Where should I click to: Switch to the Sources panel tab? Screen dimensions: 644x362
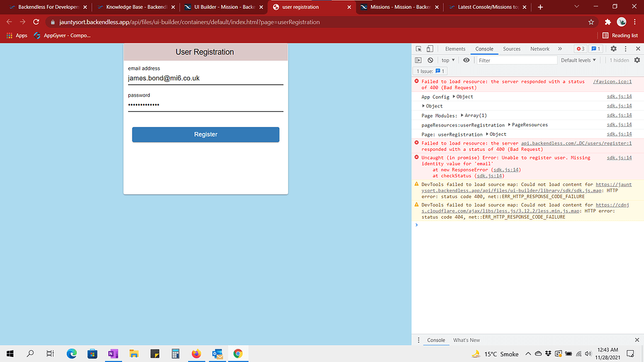point(511,48)
